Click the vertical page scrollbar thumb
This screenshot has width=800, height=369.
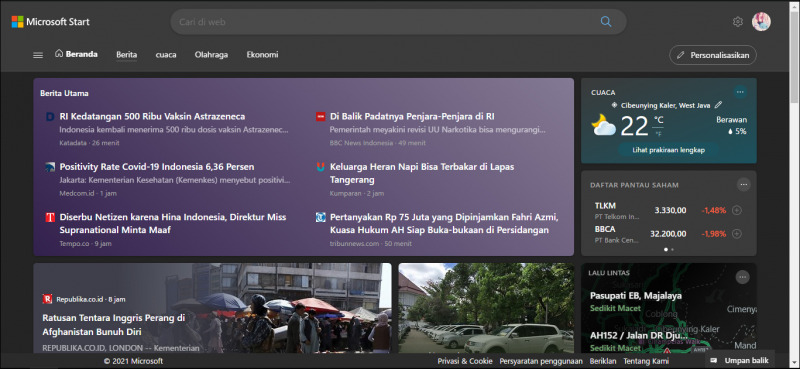[x=794, y=56]
